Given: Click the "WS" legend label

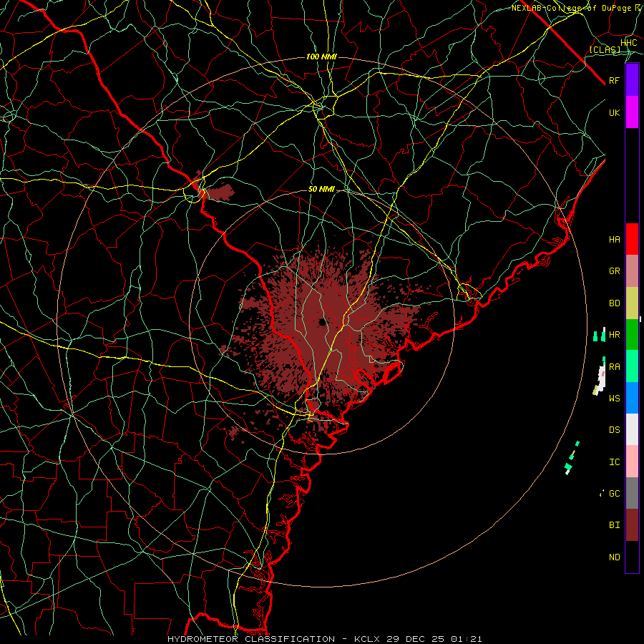Looking at the screenshot, I should click(x=614, y=398).
